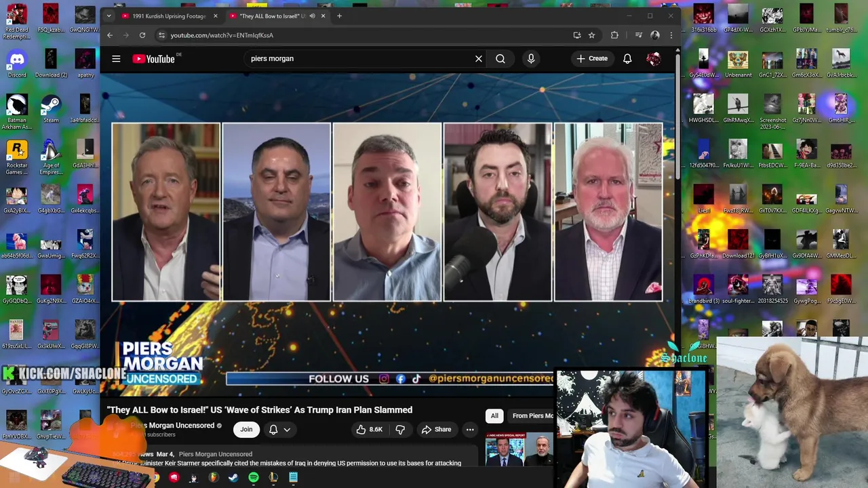Go back in Chrome
Viewport: 868px width, 488px height.
pos(110,35)
